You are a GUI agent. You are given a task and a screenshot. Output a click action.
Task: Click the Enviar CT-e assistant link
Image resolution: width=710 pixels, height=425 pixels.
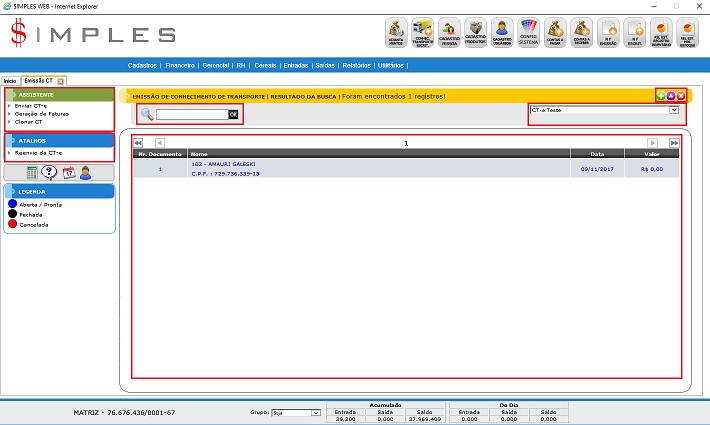click(x=32, y=105)
